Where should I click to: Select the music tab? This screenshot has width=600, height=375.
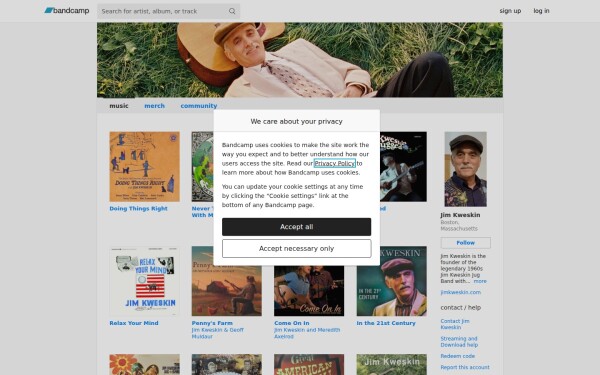click(119, 106)
